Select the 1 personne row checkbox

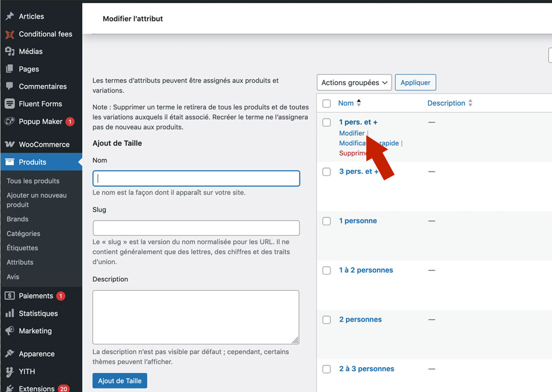click(x=326, y=221)
